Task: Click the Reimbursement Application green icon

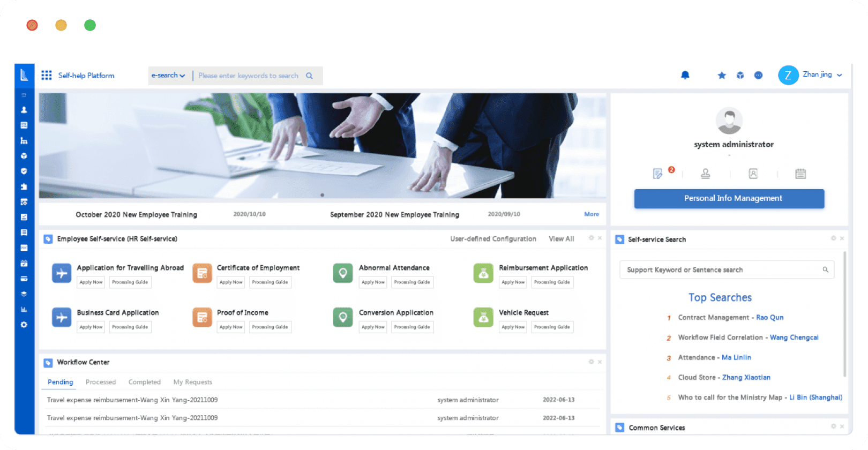Action: click(x=483, y=273)
